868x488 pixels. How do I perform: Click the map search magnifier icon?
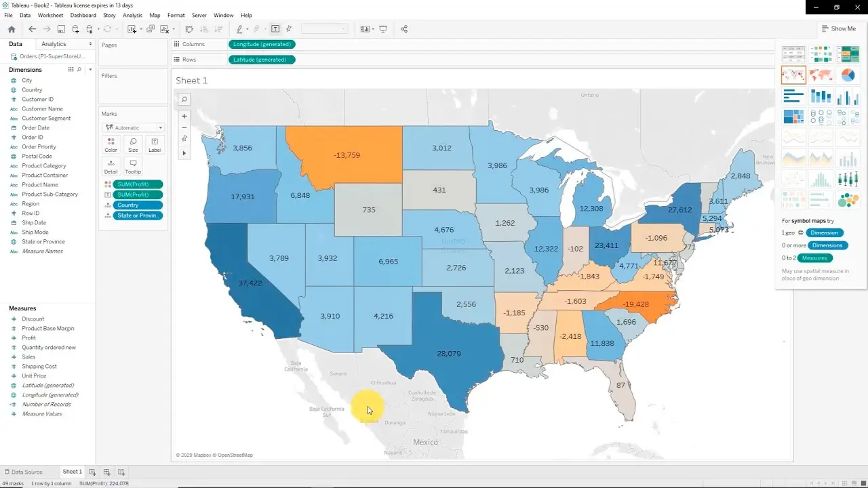184,100
